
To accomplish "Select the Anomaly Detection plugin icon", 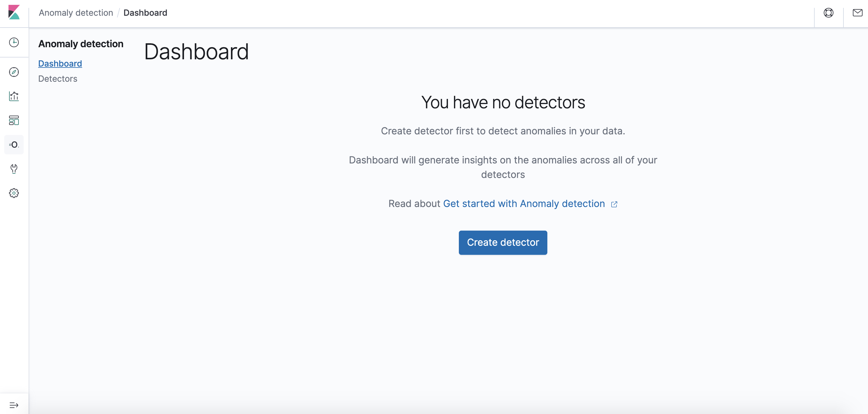I will 14,145.
